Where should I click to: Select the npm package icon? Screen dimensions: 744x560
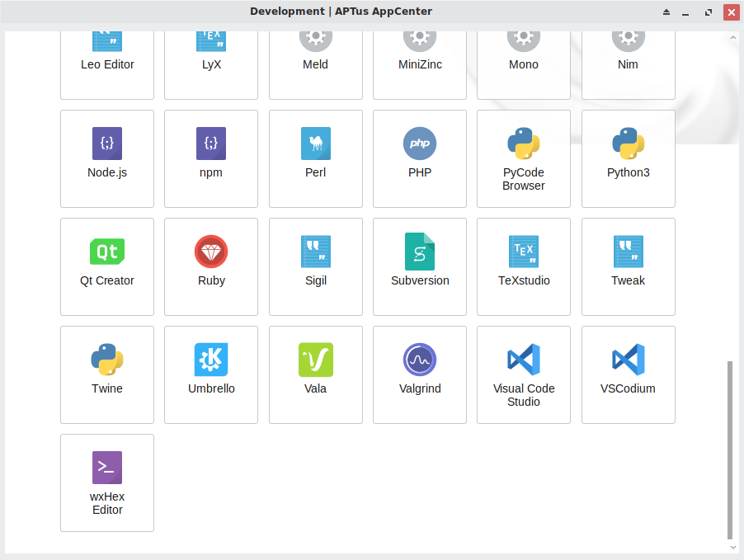[211, 144]
